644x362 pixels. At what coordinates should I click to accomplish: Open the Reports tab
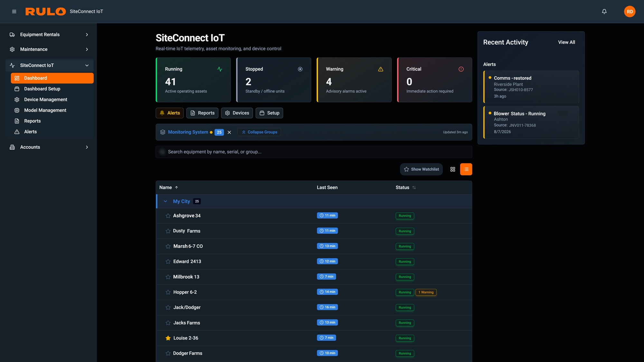[x=202, y=113]
